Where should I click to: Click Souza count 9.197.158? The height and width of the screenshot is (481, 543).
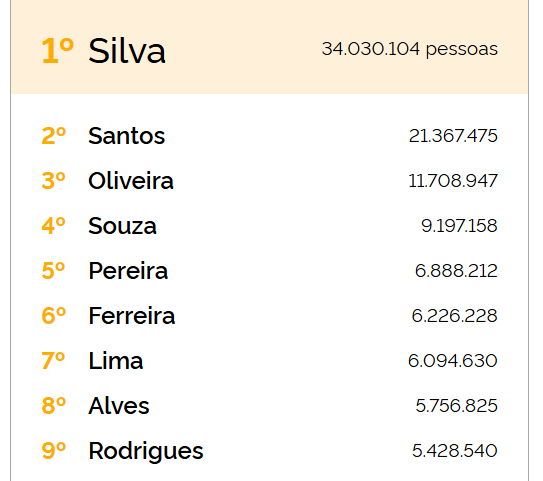(459, 226)
